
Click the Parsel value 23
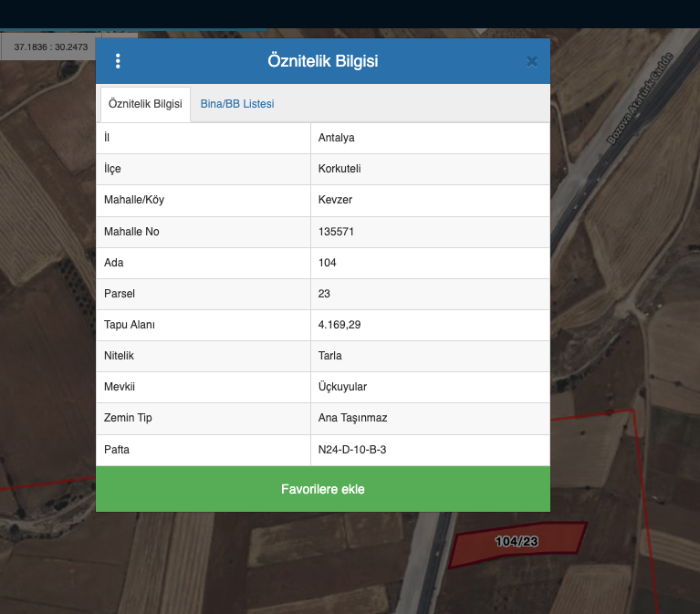pos(324,294)
